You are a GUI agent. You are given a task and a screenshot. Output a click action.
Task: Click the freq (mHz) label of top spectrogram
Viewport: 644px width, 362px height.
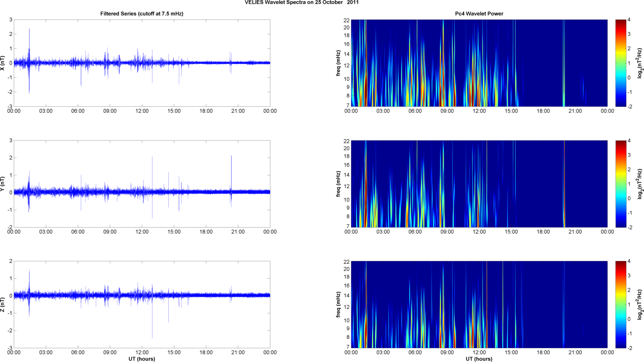click(x=338, y=63)
